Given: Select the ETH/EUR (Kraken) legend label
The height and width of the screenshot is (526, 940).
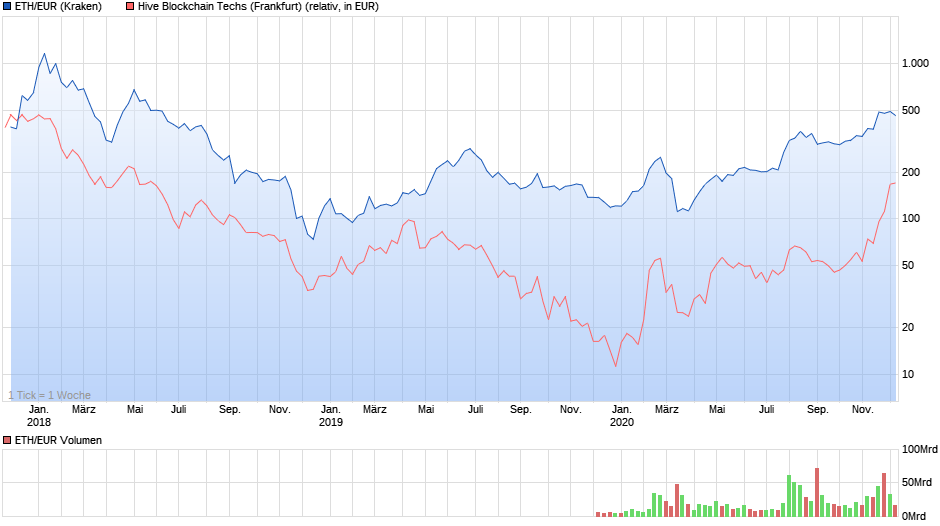Looking at the screenshot, I should (58, 7).
